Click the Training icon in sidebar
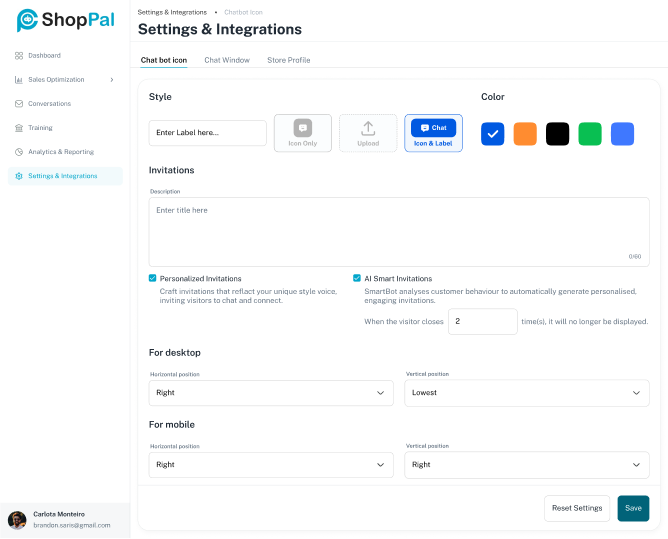668x539 pixels. pos(19,128)
